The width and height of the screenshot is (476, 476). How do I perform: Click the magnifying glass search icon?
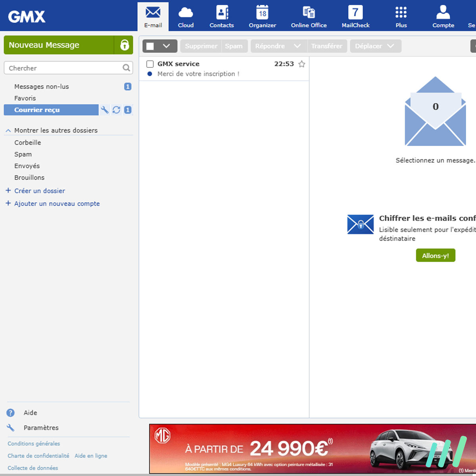tap(126, 68)
